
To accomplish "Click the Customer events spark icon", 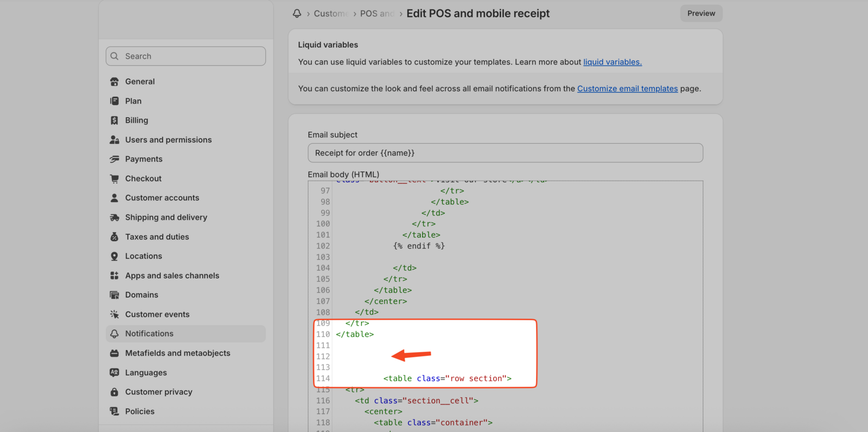I will coord(114,314).
